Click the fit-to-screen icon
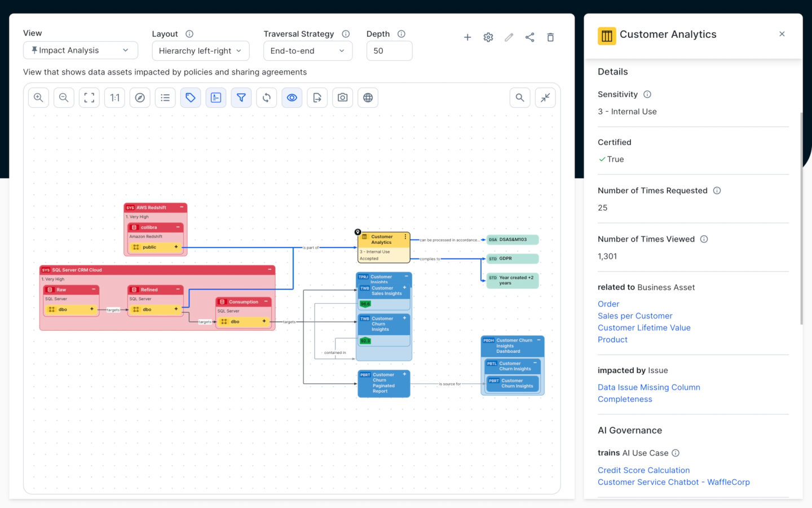The image size is (812, 508). coord(89,98)
